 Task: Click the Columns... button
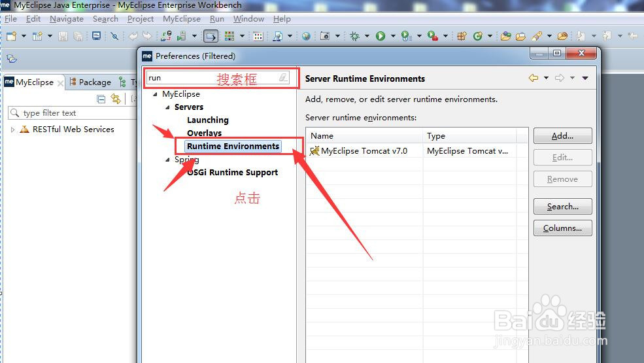563,228
